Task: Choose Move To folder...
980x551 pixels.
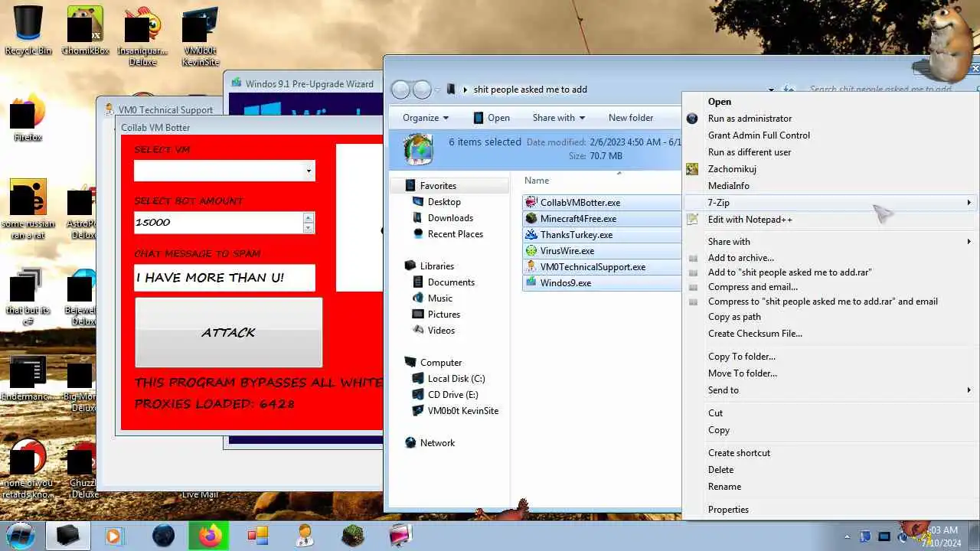Action: [830, 373]
